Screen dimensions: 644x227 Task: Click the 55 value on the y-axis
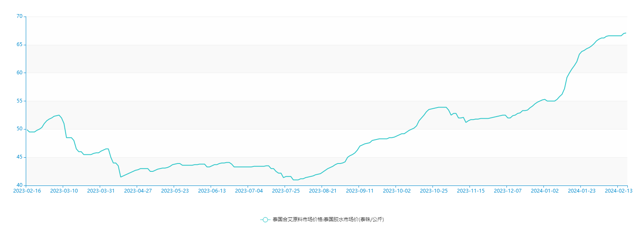pos(19,101)
